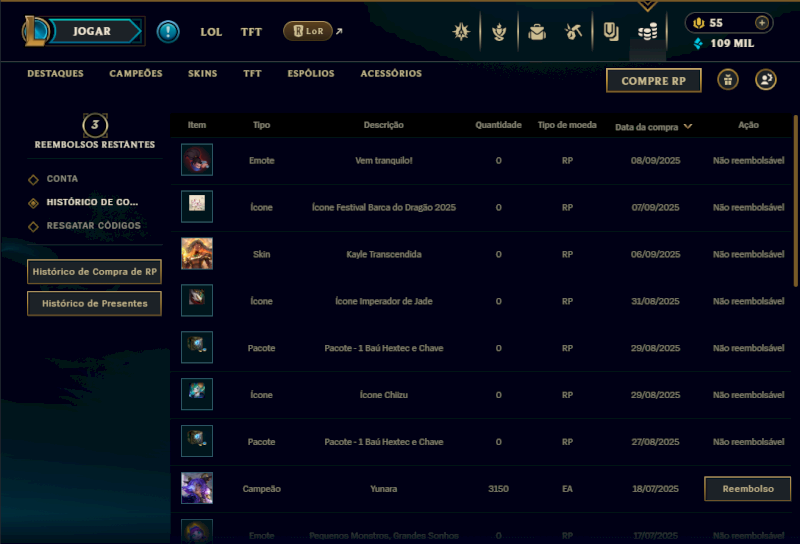Click the gift box icon beside Compre RP
The width and height of the screenshot is (800, 544).
(728, 80)
